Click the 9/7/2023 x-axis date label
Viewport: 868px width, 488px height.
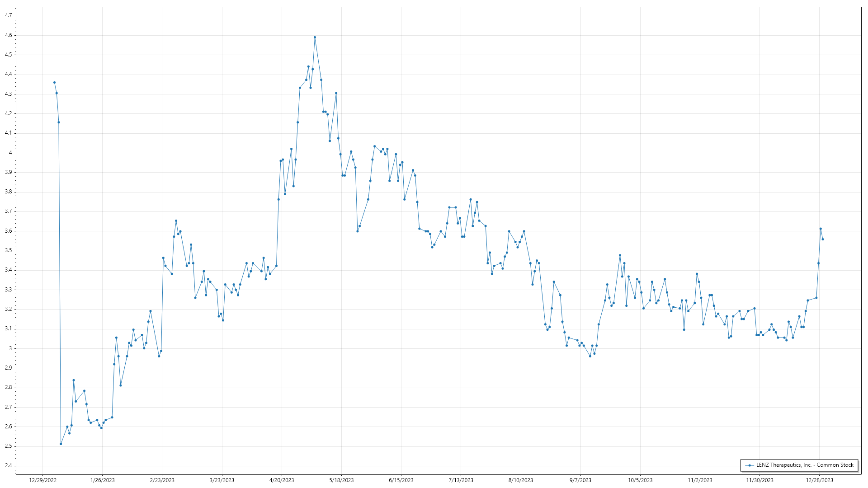coord(580,480)
